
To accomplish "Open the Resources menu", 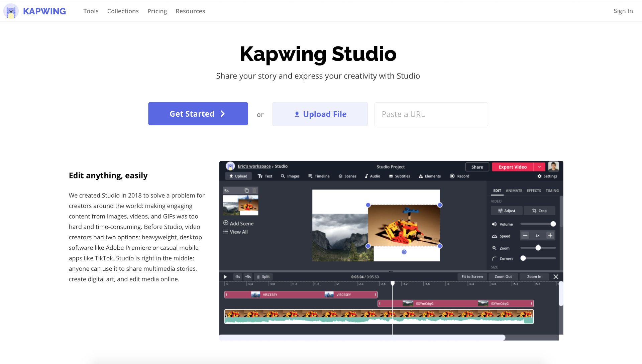I will coord(190,11).
